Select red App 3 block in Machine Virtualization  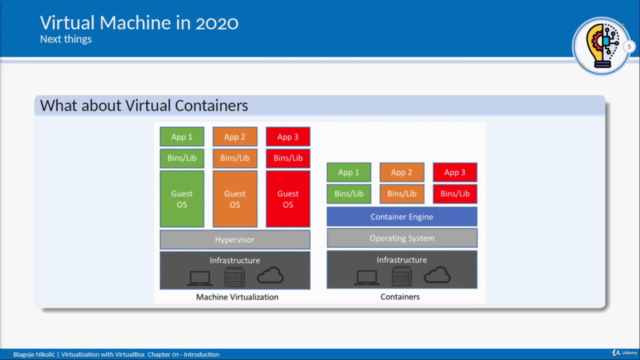tap(288, 137)
